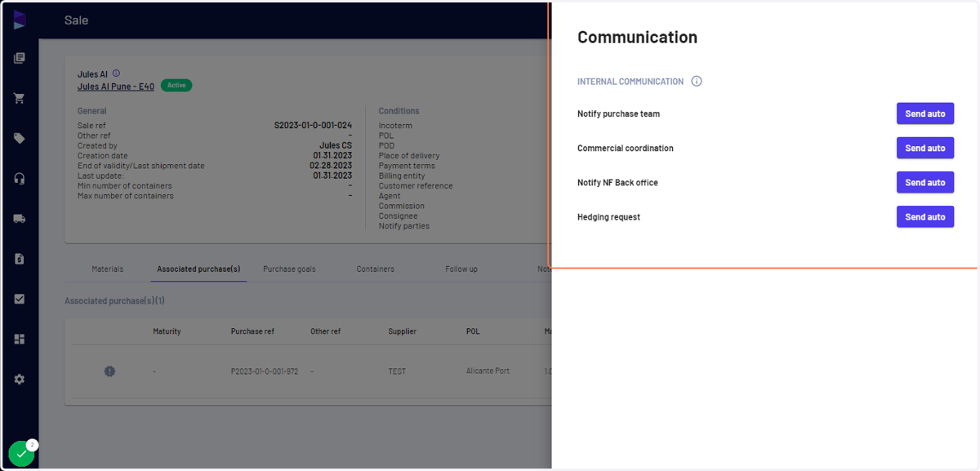Click the POL column header in the table

point(473,331)
